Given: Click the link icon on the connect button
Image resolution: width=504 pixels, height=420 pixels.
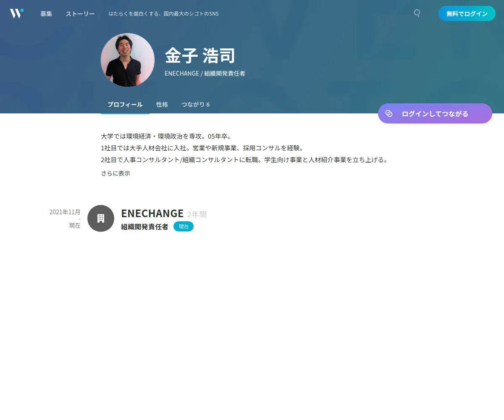Looking at the screenshot, I should point(389,113).
